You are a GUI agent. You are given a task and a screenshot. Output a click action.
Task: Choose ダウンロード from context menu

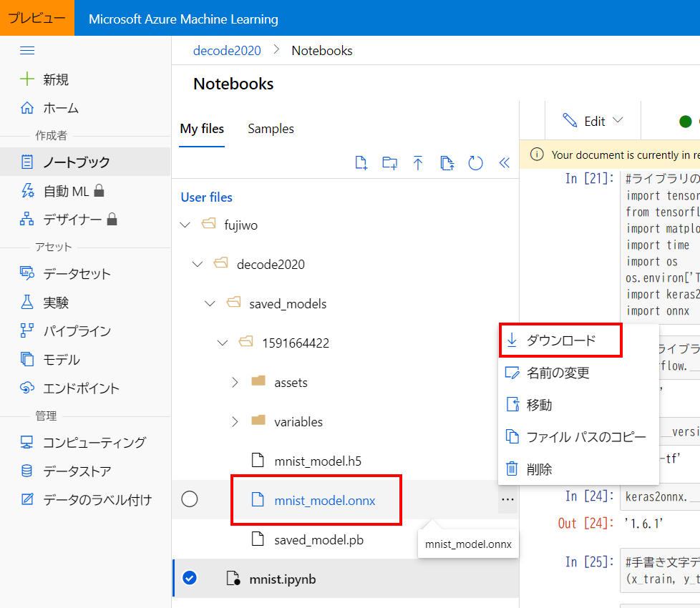(560, 340)
